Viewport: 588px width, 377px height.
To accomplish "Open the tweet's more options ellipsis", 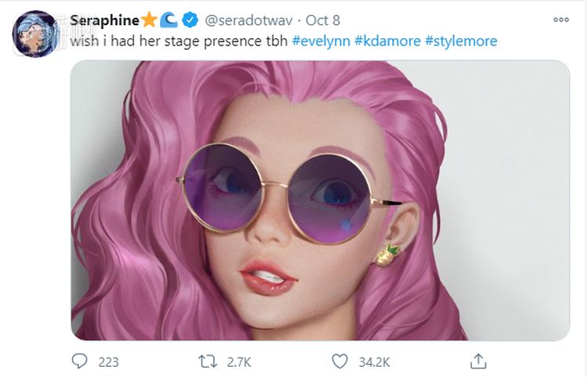I will [x=560, y=20].
